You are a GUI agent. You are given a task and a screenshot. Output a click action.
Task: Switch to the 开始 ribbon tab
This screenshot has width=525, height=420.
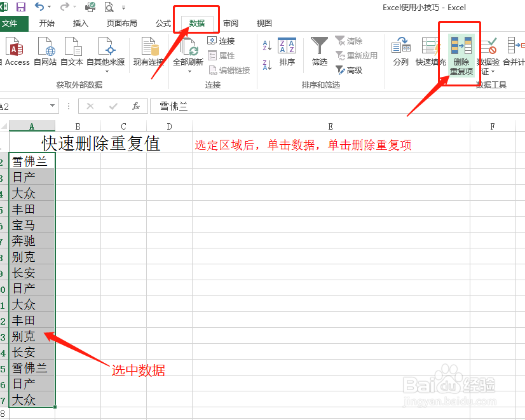click(x=47, y=23)
